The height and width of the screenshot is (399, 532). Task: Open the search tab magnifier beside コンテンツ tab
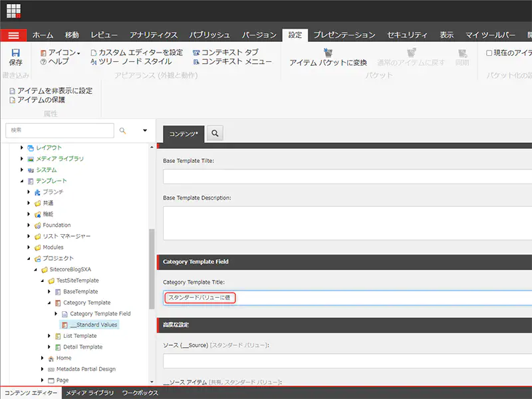click(215, 134)
